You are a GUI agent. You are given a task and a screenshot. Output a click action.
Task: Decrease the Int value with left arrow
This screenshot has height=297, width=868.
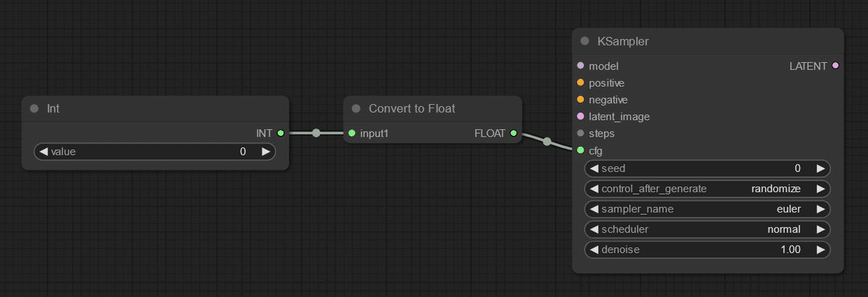click(43, 152)
